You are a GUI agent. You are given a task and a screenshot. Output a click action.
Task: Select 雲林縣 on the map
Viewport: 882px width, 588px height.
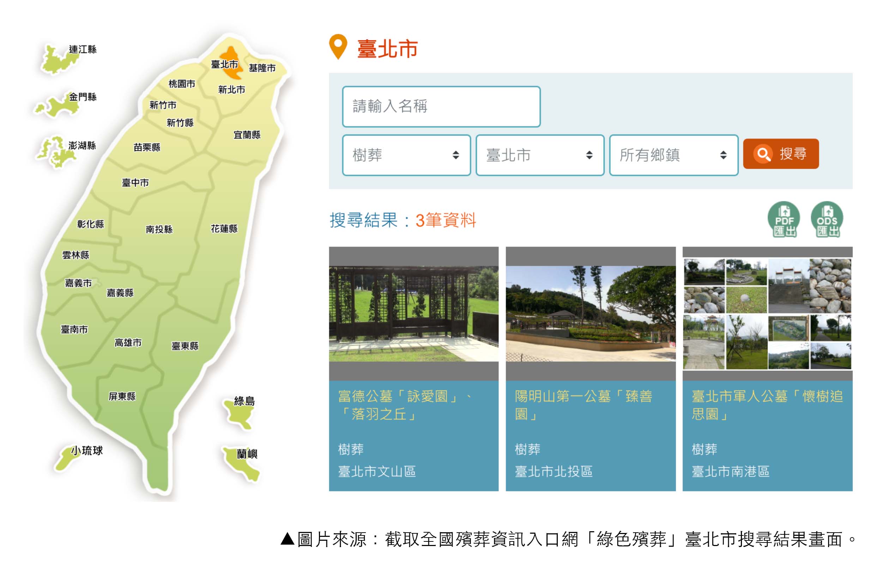point(75,255)
